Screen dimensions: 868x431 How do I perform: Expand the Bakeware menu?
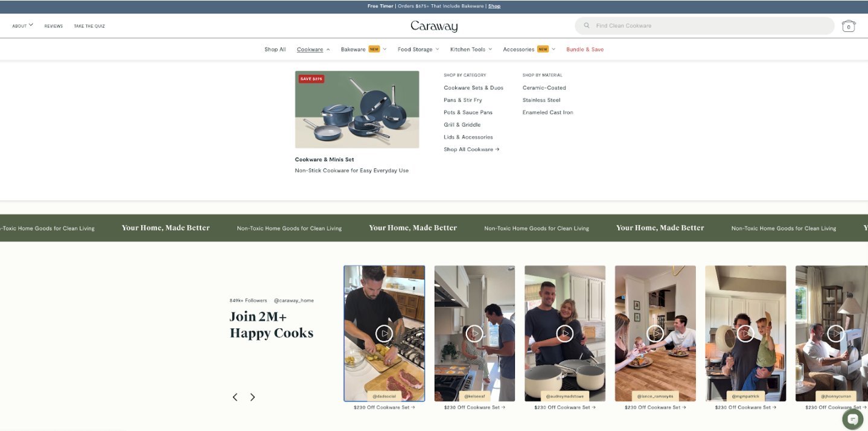point(363,49)
